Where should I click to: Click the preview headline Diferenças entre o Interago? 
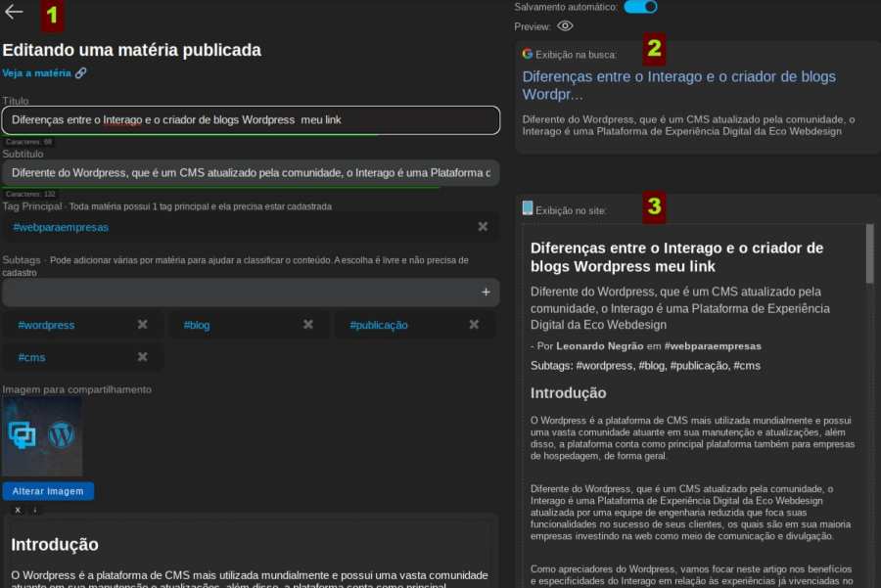pyautogui.click(x=676, y=257)
